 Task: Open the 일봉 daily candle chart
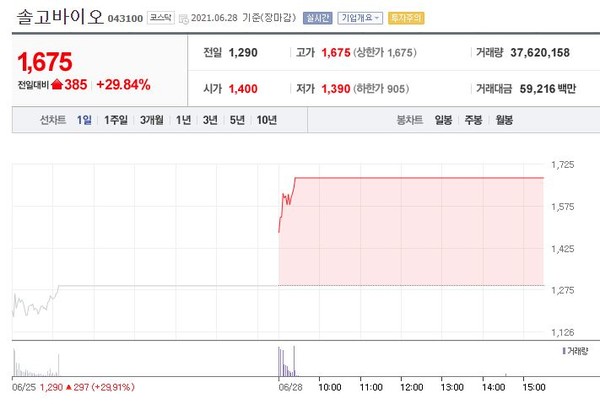point(443,120)
